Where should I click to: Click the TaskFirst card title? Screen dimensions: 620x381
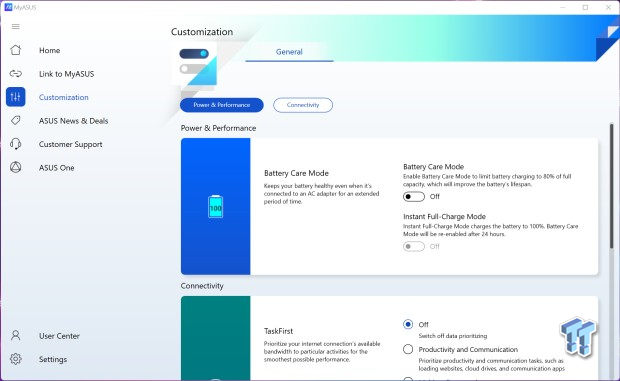pos(278,331)
